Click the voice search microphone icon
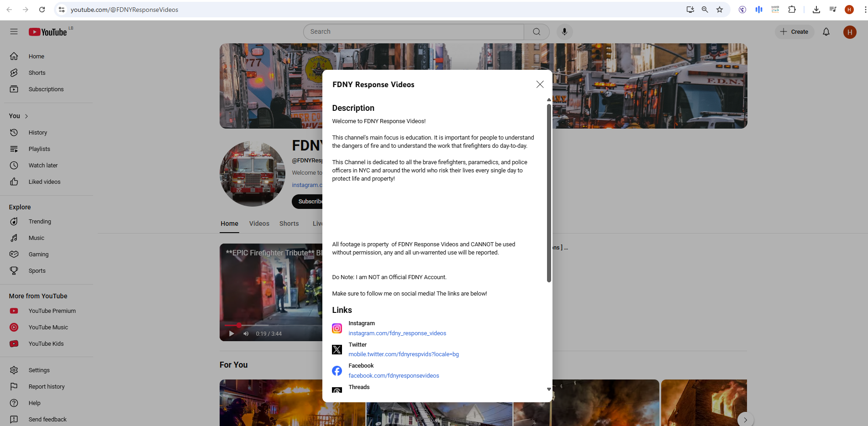The width and height of the screenshot is (868, 426). 564,31
